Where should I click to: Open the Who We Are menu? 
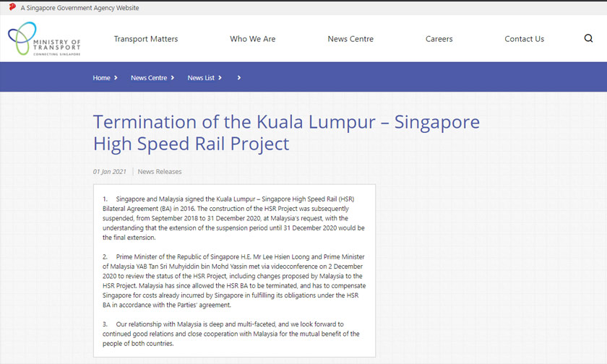point(252,39)
